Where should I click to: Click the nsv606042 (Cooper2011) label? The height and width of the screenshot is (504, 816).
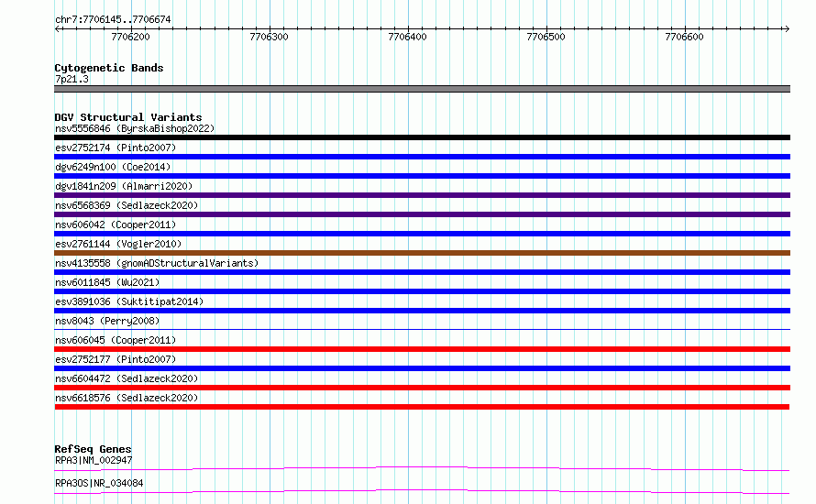tap(116, 225)
